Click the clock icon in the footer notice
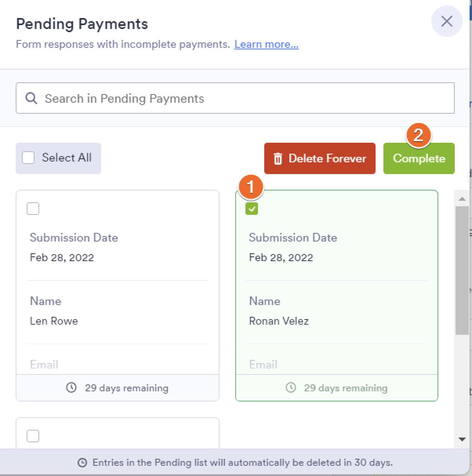Screen dimensions: 472x476 [82, 462]
